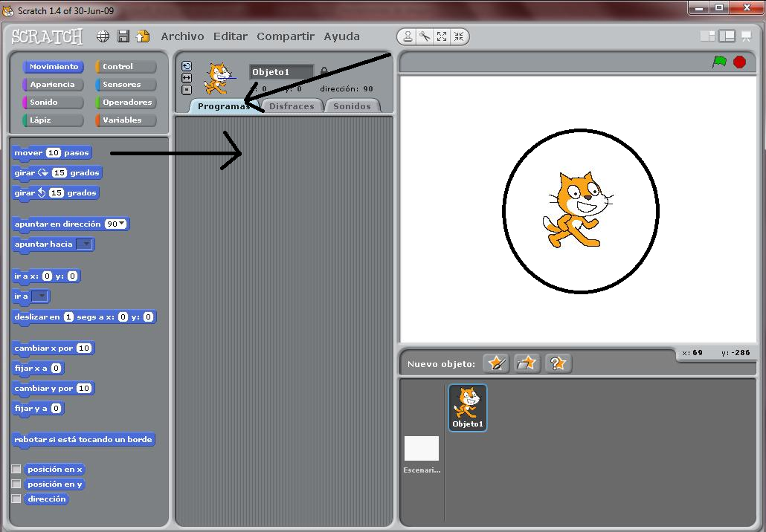Click the 10 value in mover pasos block
Viewport: 766px width, 532px height.
pyautogui.click(x=54, y=153)
